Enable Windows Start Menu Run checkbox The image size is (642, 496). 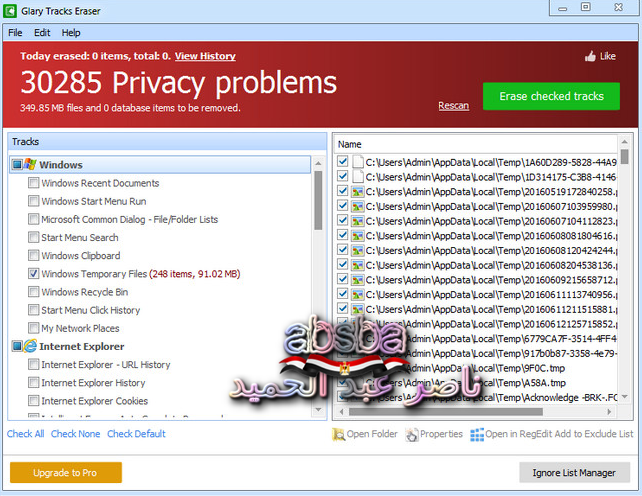click(x=34, y=201)
